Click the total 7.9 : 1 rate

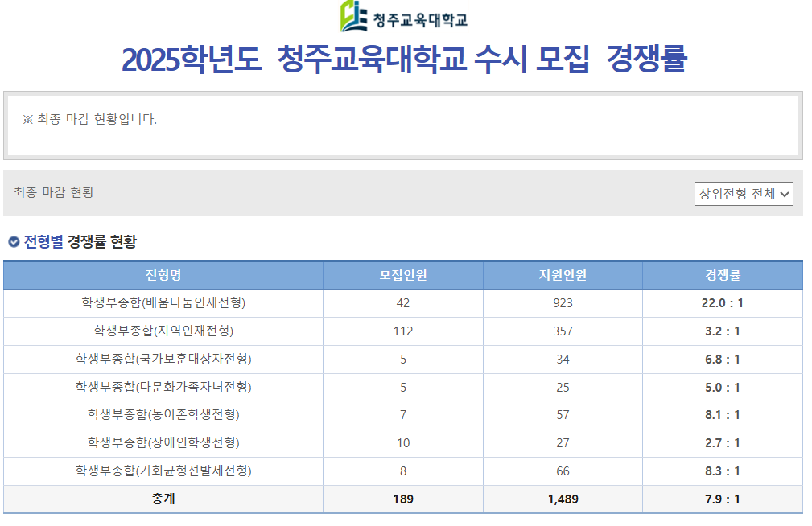coord(723,499)
